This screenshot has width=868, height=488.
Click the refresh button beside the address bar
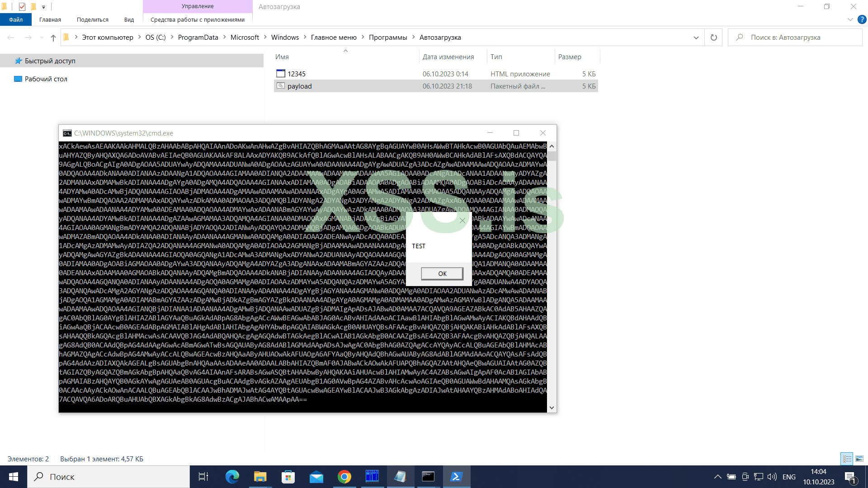(713, 37)
